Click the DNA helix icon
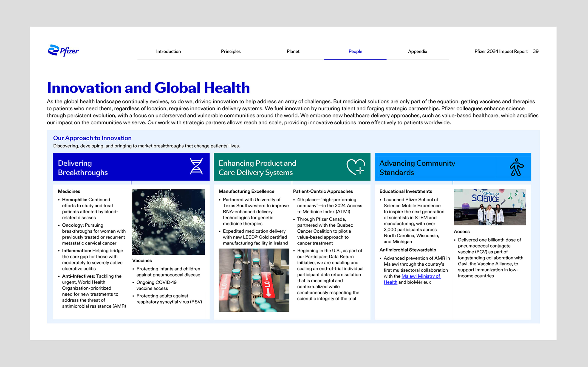The height and width of the screenshot is (367, 588). coord(196,166)
